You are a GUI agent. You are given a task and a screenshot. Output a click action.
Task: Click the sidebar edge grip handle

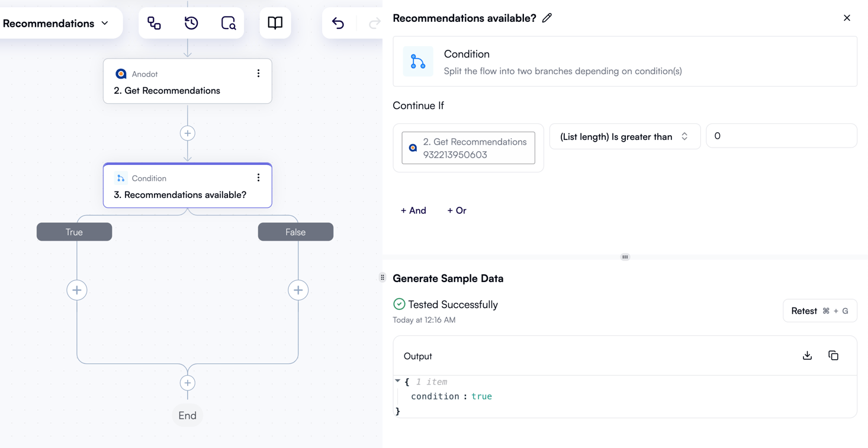coord(382,277)
